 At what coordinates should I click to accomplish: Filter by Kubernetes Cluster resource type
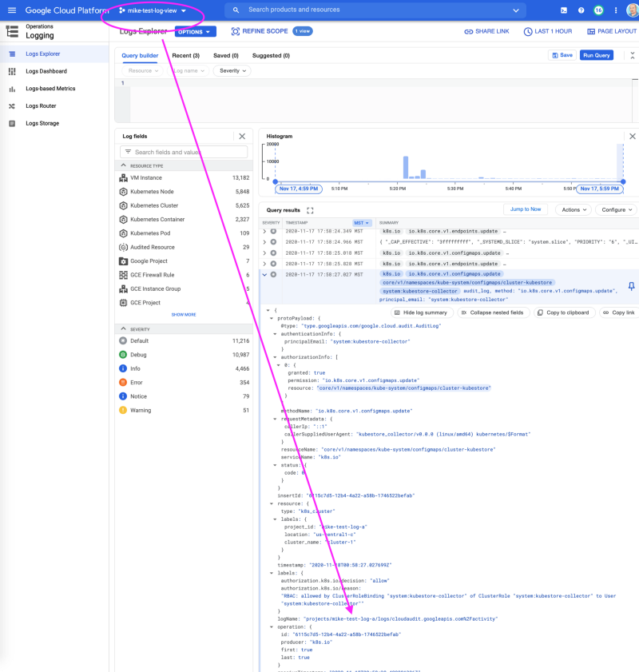(185, 205)
